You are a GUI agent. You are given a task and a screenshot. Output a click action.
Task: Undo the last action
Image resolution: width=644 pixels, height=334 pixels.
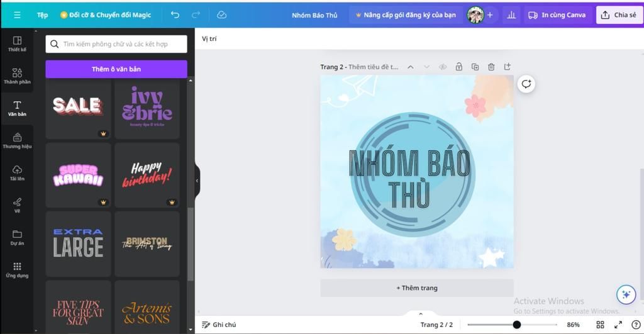pos(175,15)
